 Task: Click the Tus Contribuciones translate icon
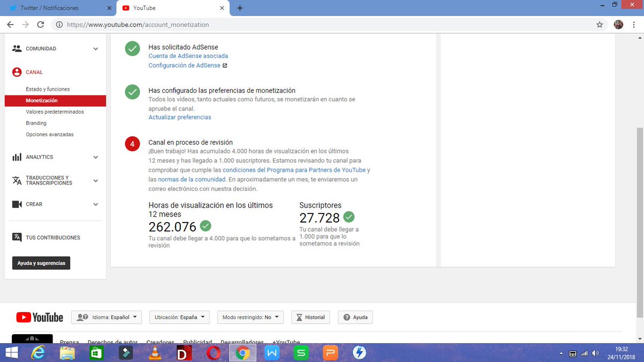17,238
